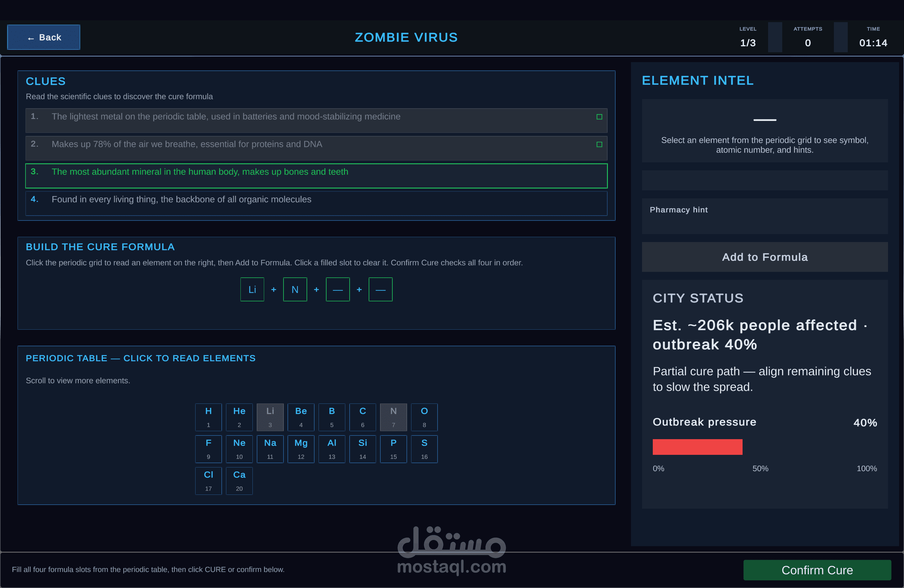904x588 pixels.
Task: Click the ATTEMPTS counter value
Action: click(x=807, y=43)
